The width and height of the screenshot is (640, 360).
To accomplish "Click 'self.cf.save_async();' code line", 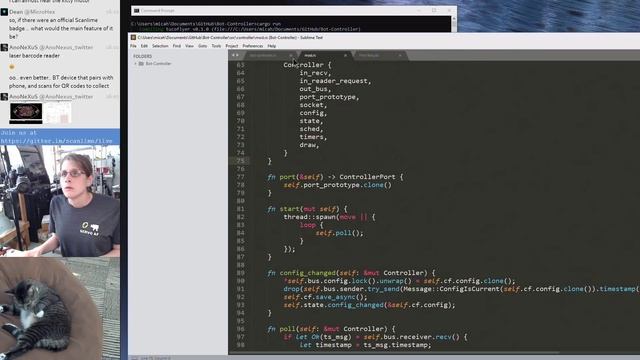I will [325, 297].
